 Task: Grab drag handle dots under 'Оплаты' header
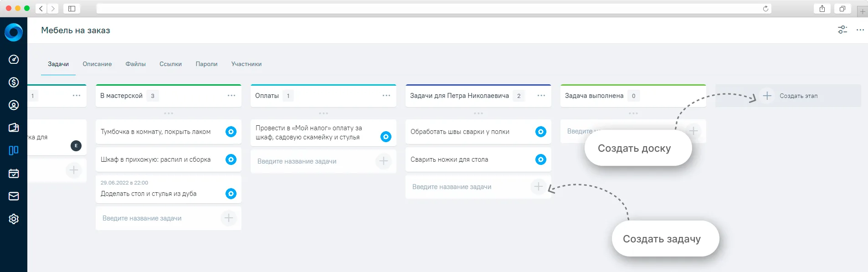point(324,113)
